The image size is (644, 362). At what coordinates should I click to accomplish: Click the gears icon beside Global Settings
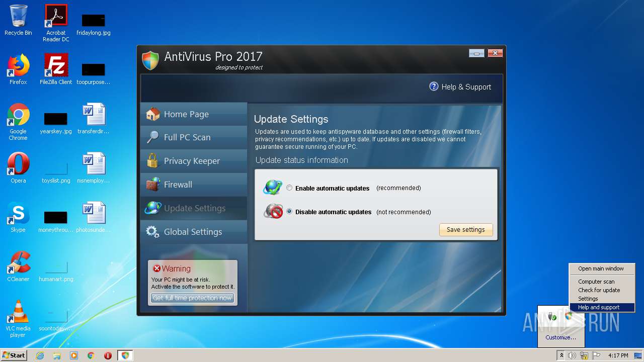(152, 232)
